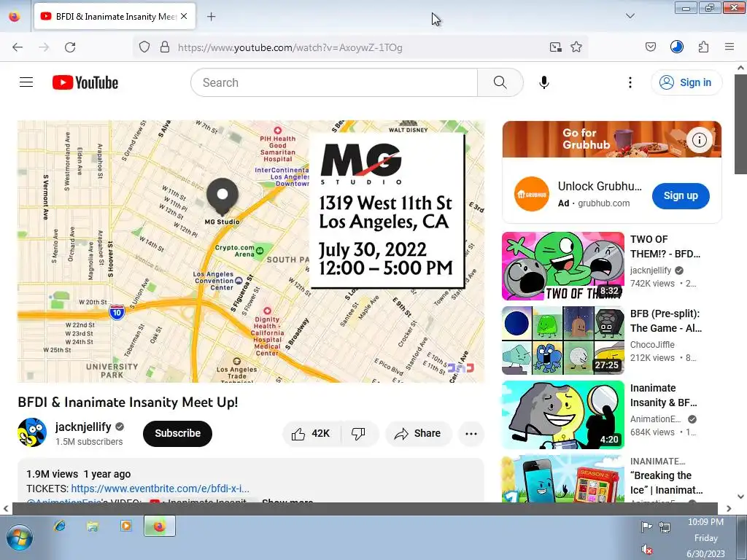Viewport: 747px width, 560px height.
Task: Open the eventbrite tickets link
Action: coord(160,489)
